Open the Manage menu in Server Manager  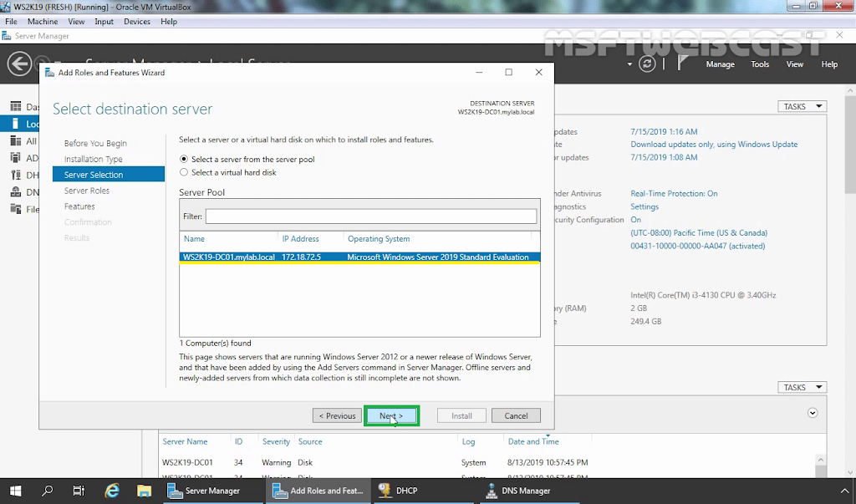pyautogui.click(x=720, y=64)
